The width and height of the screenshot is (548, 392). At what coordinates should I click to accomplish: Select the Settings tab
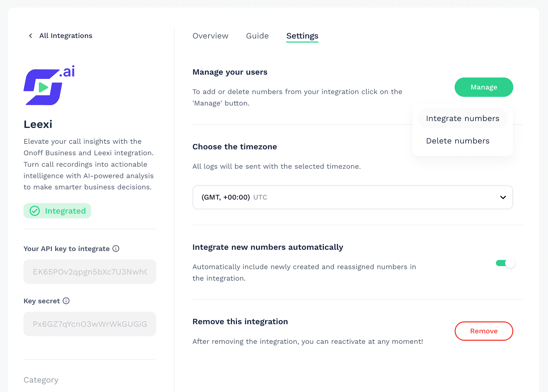pyautogui.click(x=302, y=36)
